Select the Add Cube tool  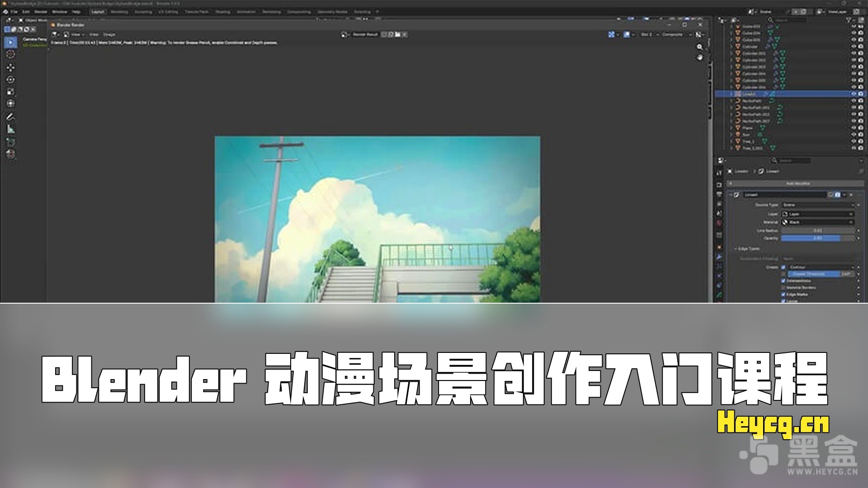click(11, 142)
